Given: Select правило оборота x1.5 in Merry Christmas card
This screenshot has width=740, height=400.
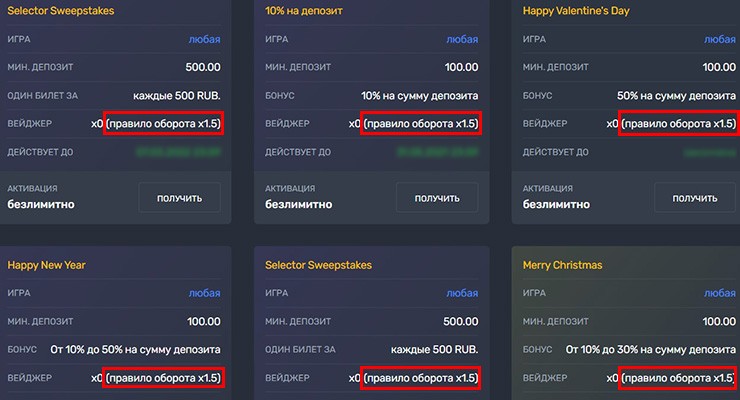Looking at the screenshot, I should pyautogui.click(x=678, y=379).
